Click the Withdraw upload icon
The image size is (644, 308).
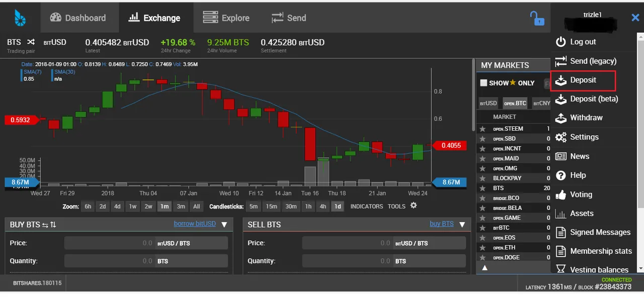560,118
